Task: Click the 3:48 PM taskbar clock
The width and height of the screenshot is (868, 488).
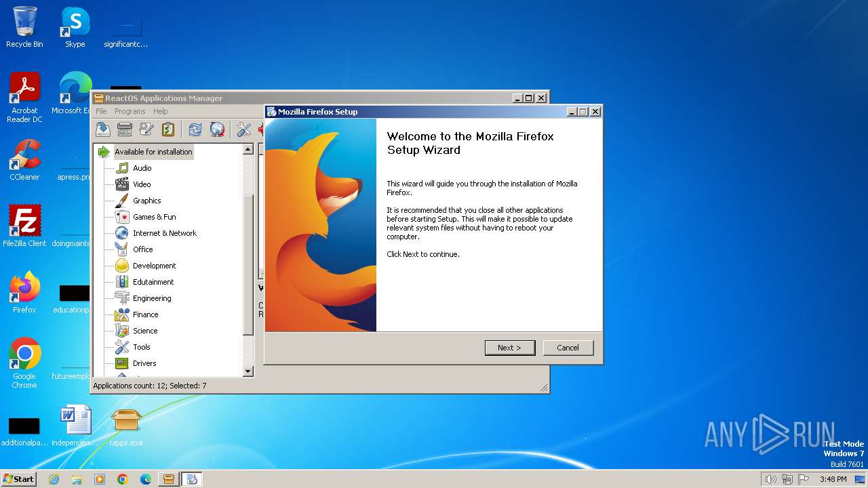Action: [833, 479]
